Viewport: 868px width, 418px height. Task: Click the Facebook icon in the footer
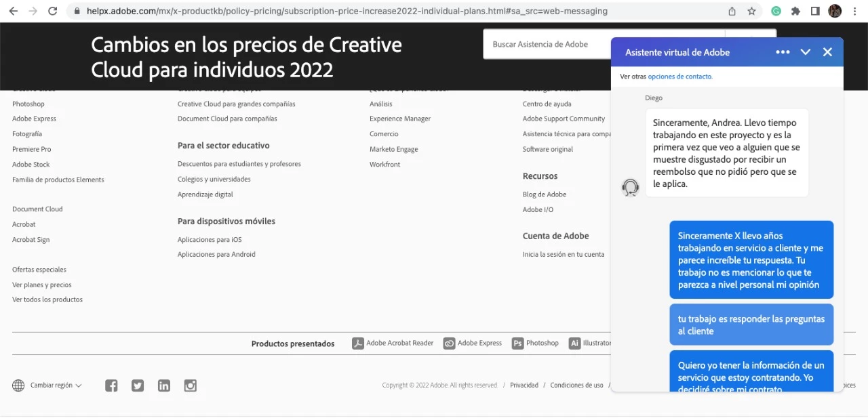point(111,385)
